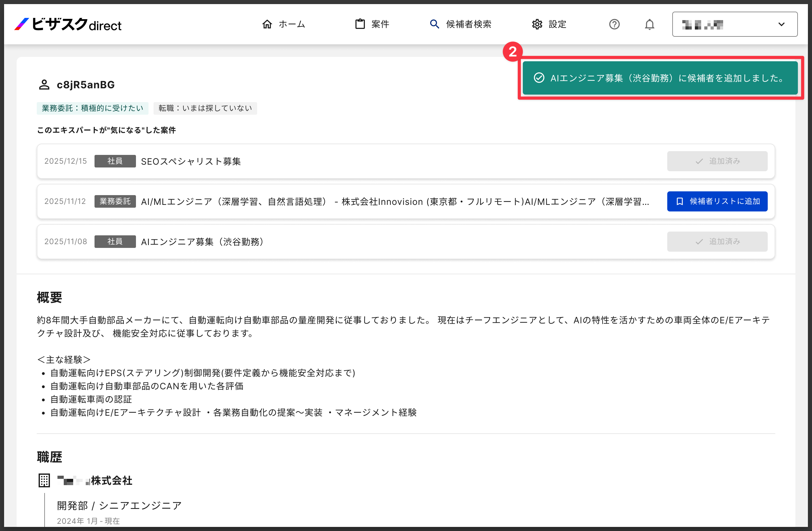
Task: Click the 転職：いまは探していない tag
Action: tap(205, 108)
